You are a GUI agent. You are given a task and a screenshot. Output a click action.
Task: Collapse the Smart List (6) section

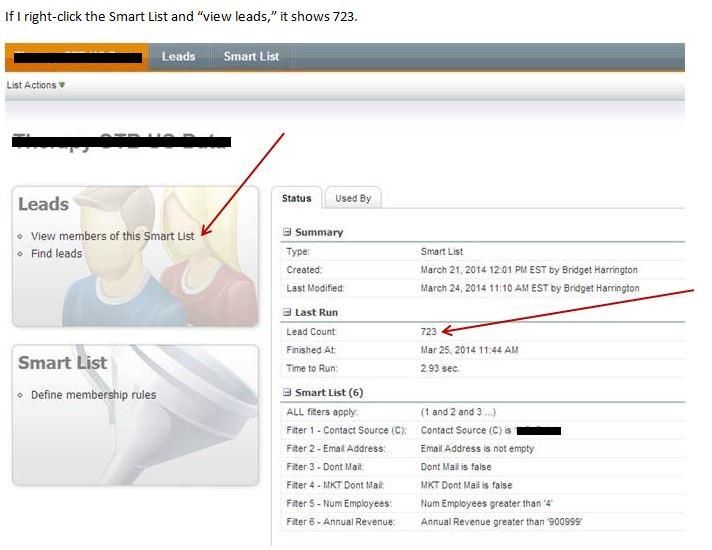pyautogui.click(x=287, y=393)
